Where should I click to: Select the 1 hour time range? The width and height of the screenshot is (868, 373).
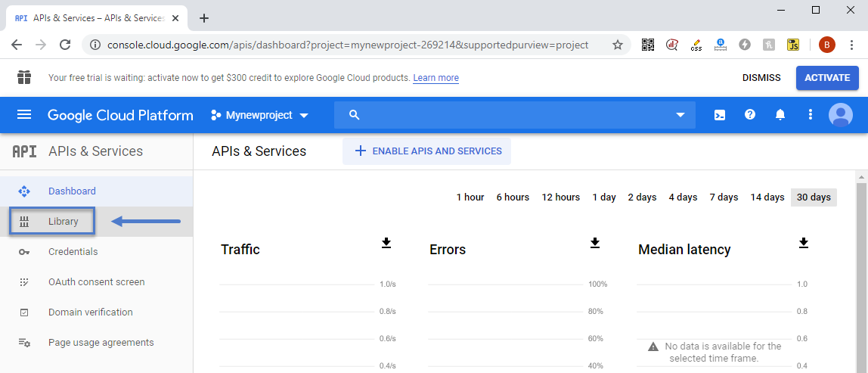click(470, 197)
